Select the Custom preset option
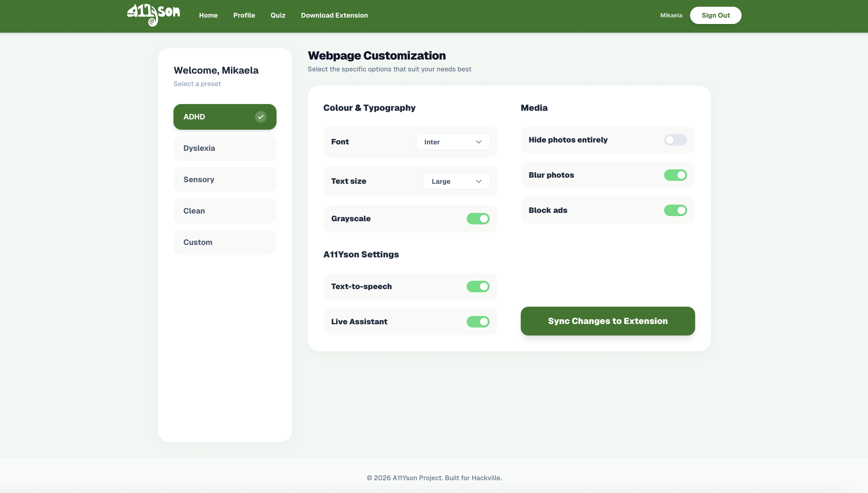Screen dimensions: 868x493 [x=225, y=242]
